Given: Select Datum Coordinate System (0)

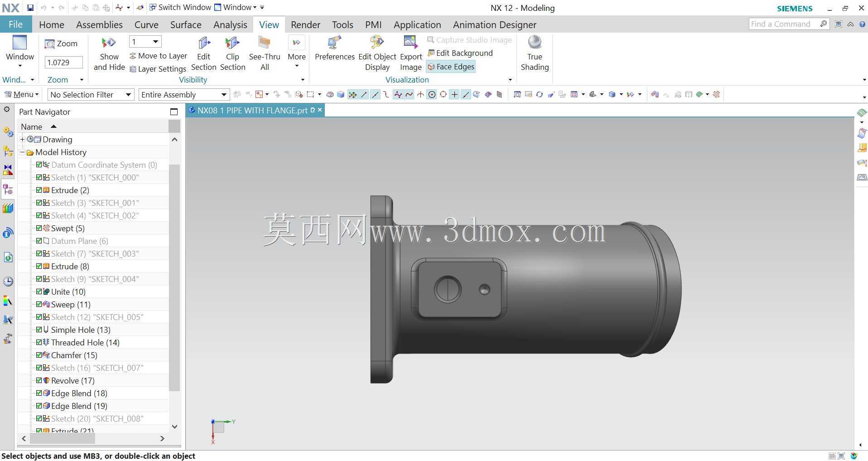Looking at the screenshot, I should 104,165.
